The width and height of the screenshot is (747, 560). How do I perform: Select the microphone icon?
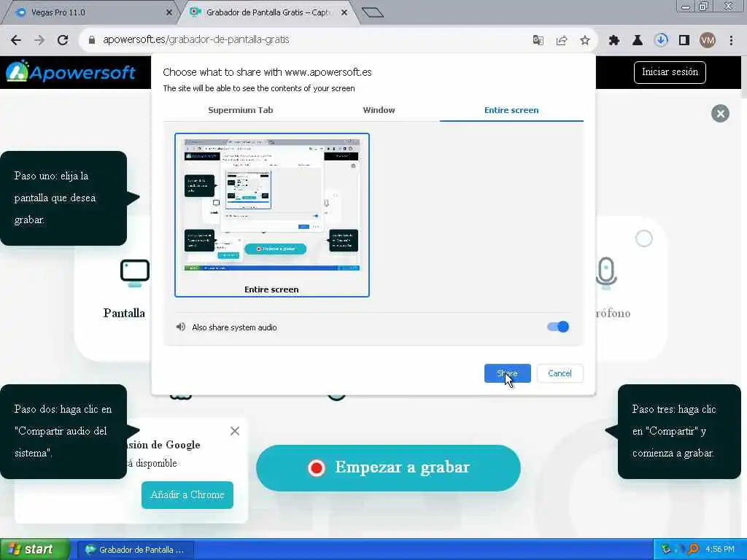coord(606,273)
